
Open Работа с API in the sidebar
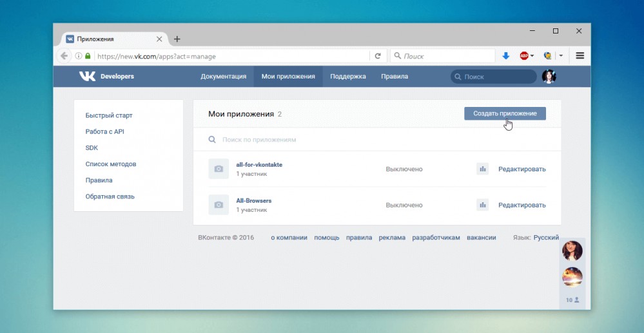[104, 132]
